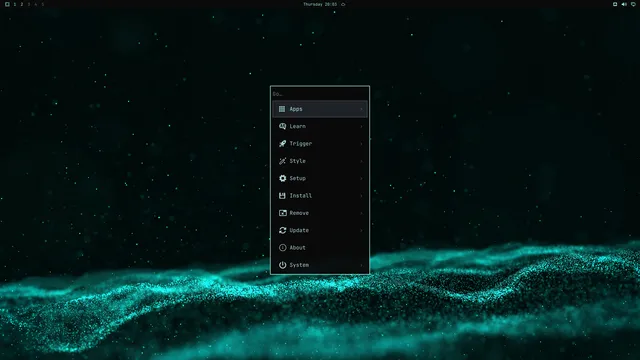The width and height of the screenshot is (640, 360).
Task: Switch to workspace 5 in top bar
Action: coord(42,4)
